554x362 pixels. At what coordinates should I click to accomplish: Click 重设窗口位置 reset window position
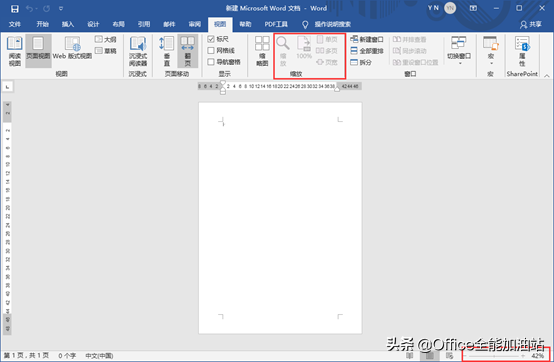tap(416, 62)
